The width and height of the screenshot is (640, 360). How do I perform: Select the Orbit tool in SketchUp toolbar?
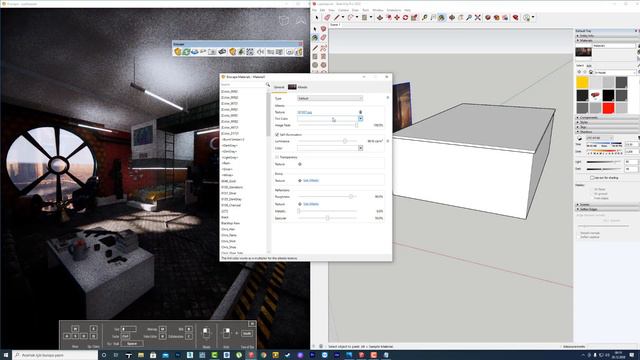pos(452,18)
